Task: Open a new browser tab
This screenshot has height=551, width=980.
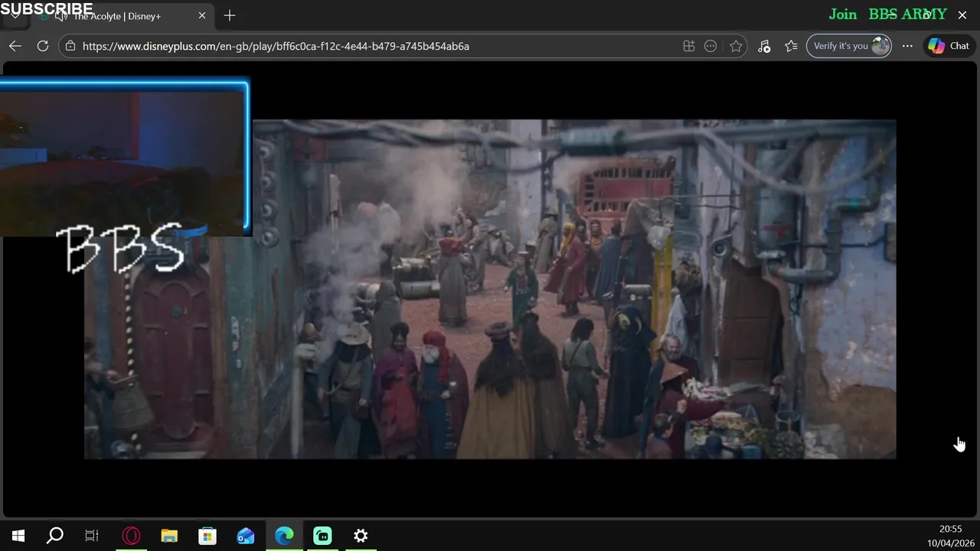Action: point(230,15)
